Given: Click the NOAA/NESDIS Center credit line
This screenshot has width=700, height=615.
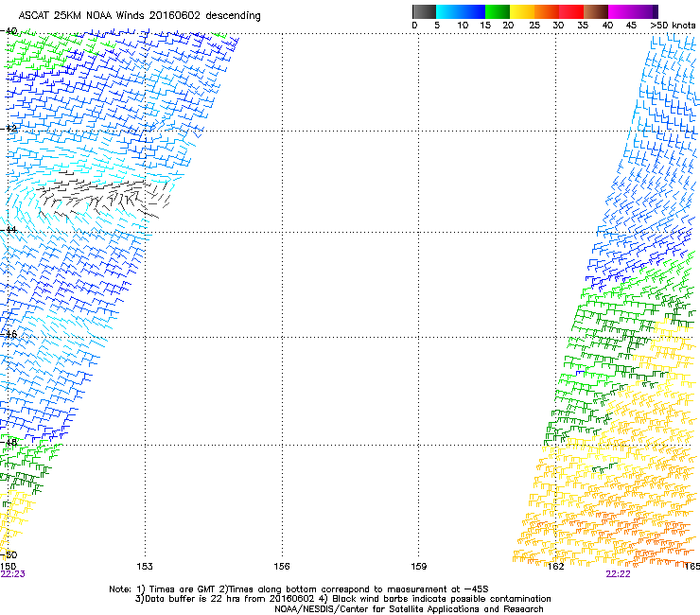Looking at the screenshot, I should click(x=409, y=609).
